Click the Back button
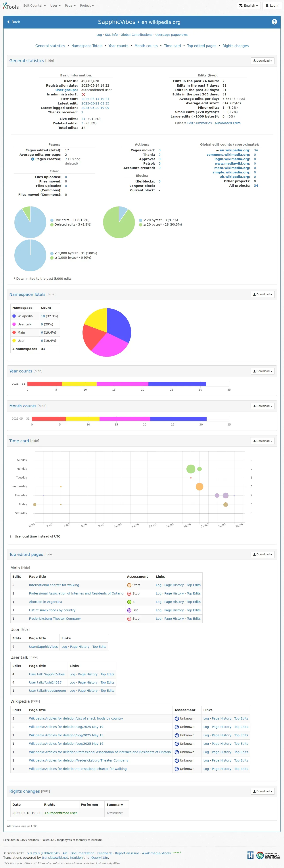 (x=14, y=22)
